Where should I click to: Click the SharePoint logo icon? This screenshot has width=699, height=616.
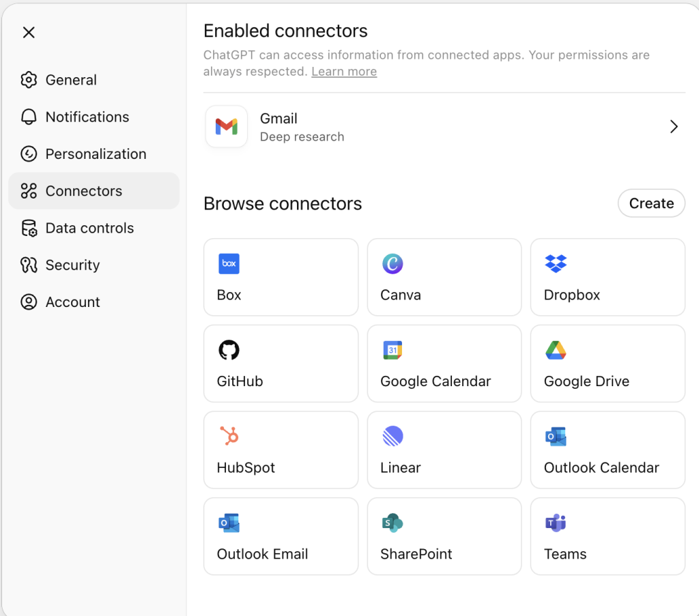[x=393, y=523]
